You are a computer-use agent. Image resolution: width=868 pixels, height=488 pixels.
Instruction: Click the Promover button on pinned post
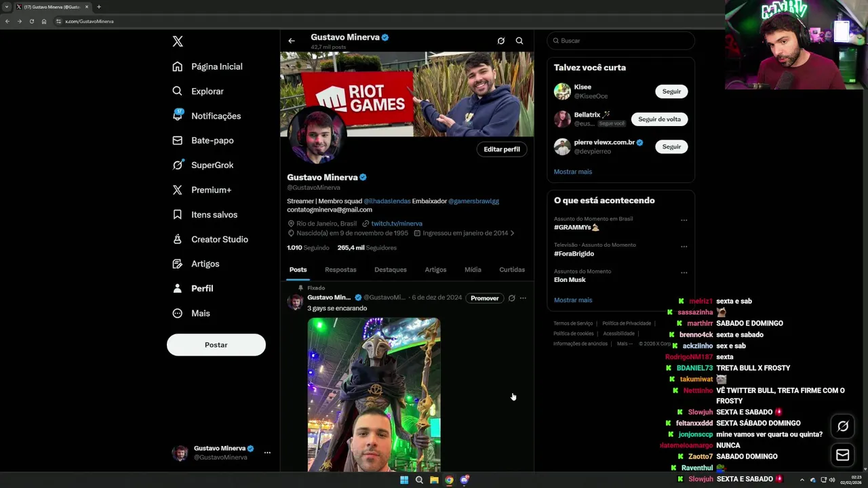tap(485, 298)
